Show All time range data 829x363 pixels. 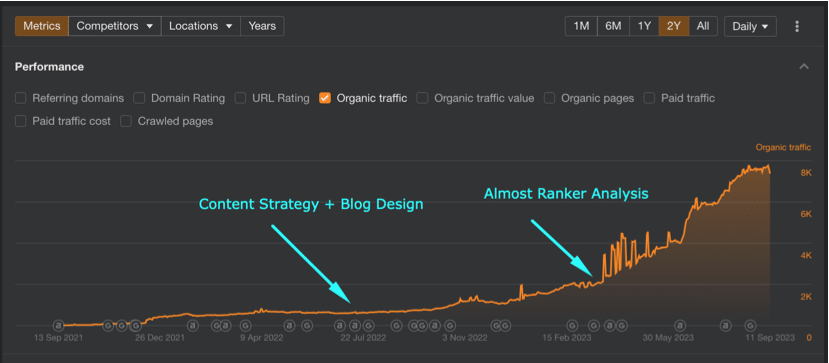tap(703, 26)
